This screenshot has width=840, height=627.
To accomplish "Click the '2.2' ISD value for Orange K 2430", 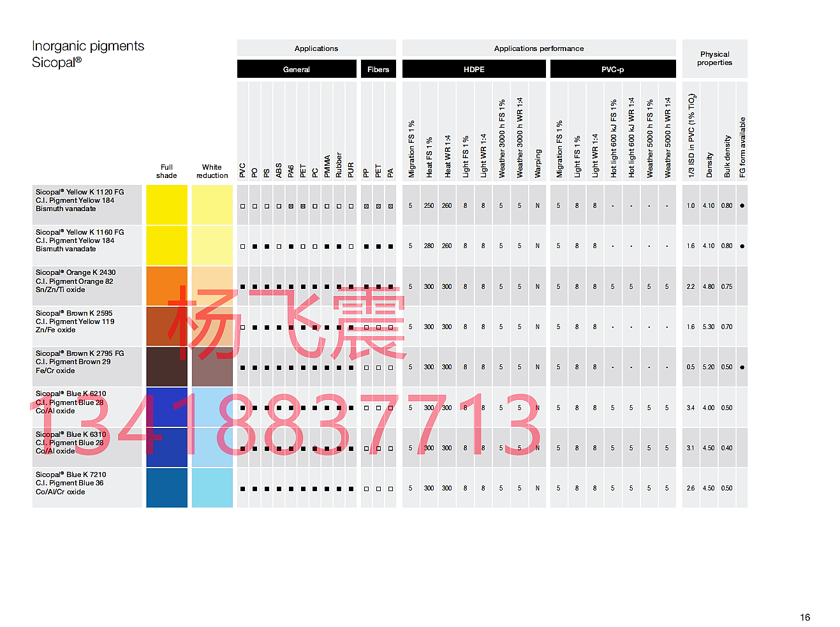I will coord(691,286).
